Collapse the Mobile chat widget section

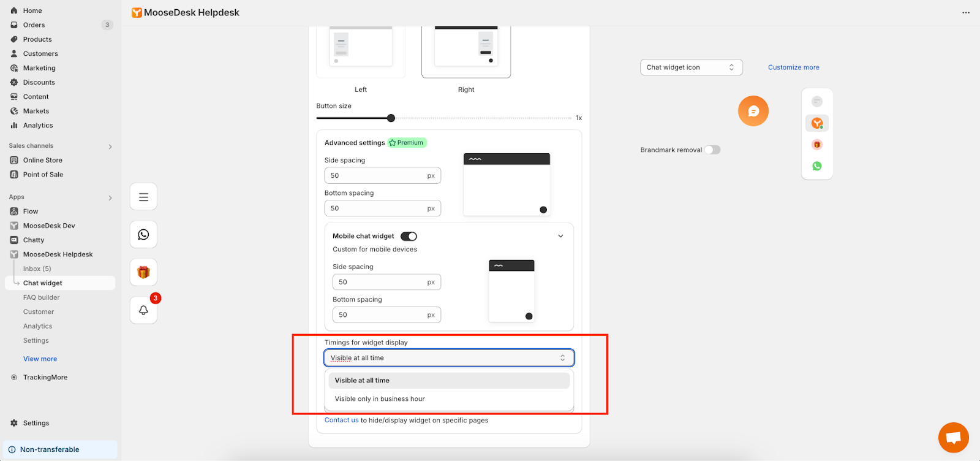click(x=560, y=236)
